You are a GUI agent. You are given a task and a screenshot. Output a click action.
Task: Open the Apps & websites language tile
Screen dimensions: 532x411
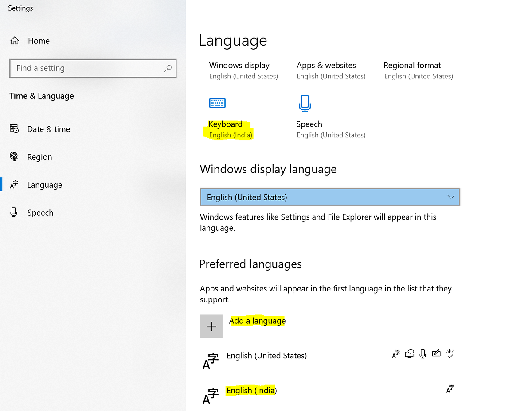point(331,70)
